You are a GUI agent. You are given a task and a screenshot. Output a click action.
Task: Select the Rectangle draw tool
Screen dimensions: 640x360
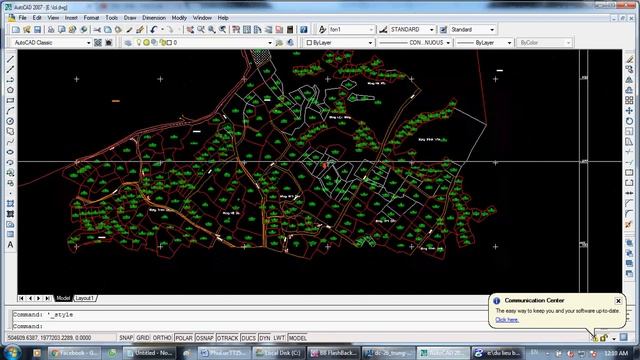11,100
